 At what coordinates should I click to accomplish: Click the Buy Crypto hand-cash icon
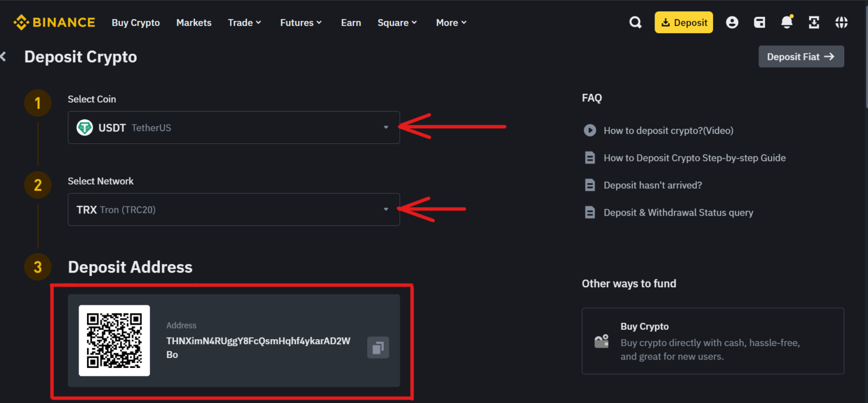[x=601, y=341]
